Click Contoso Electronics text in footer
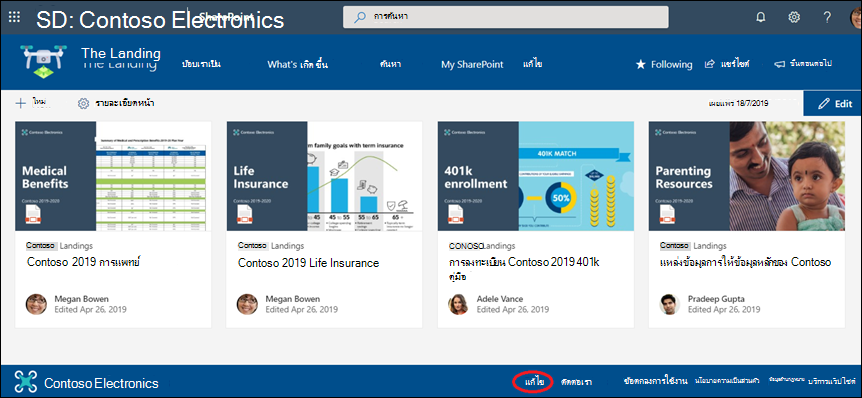 (101, 383)
